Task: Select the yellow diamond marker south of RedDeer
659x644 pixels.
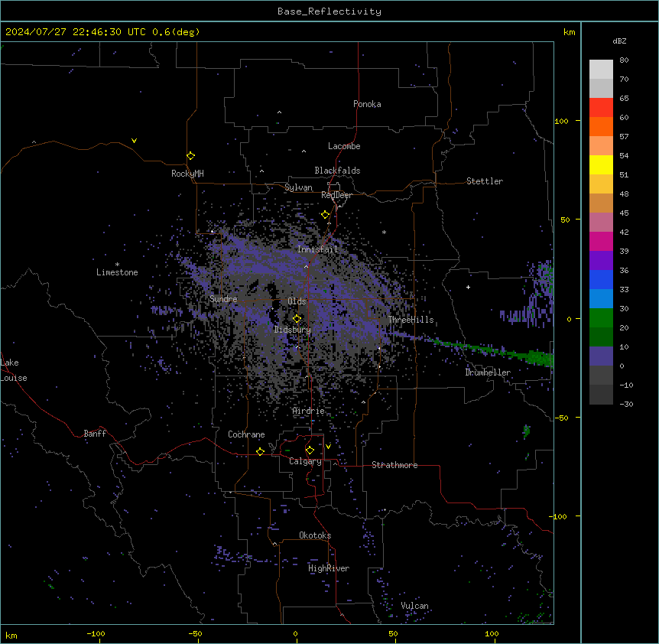Action: pos(325,215)
